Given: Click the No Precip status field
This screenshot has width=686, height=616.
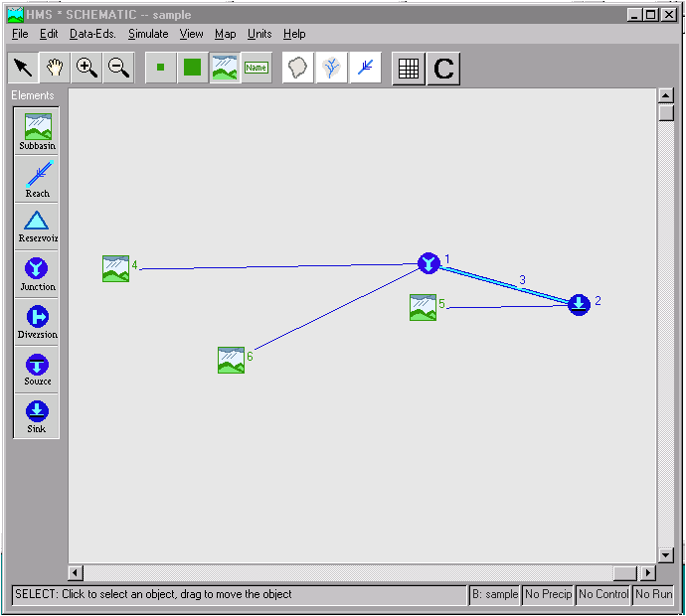Looking at the screenshot, I should coord(548,594).
